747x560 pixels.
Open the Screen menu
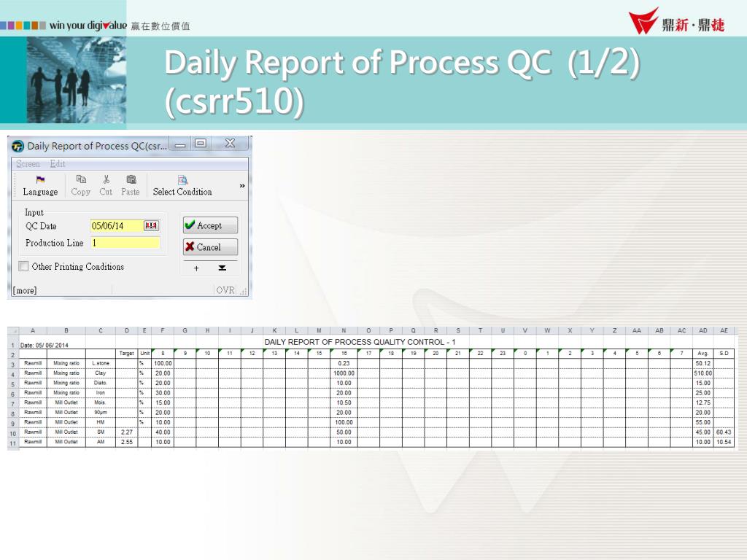(x=28, y=164)
